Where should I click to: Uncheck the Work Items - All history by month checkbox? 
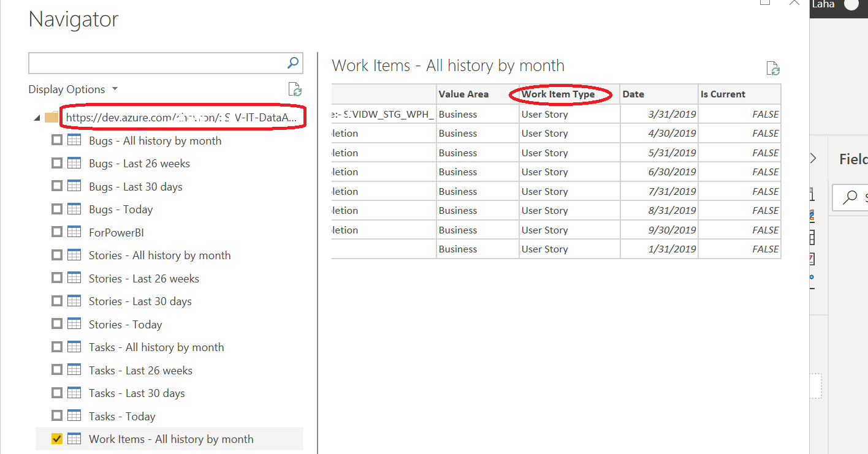(57, 439)
